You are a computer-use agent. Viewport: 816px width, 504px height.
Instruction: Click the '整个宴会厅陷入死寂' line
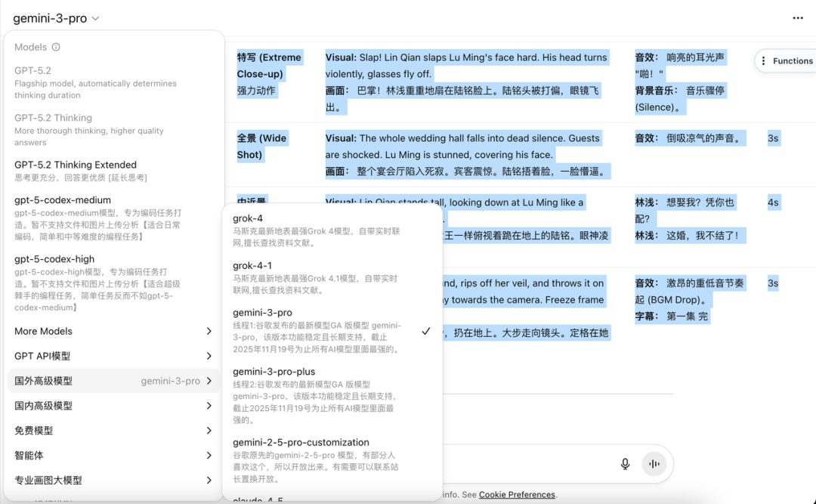pos(466,172)
